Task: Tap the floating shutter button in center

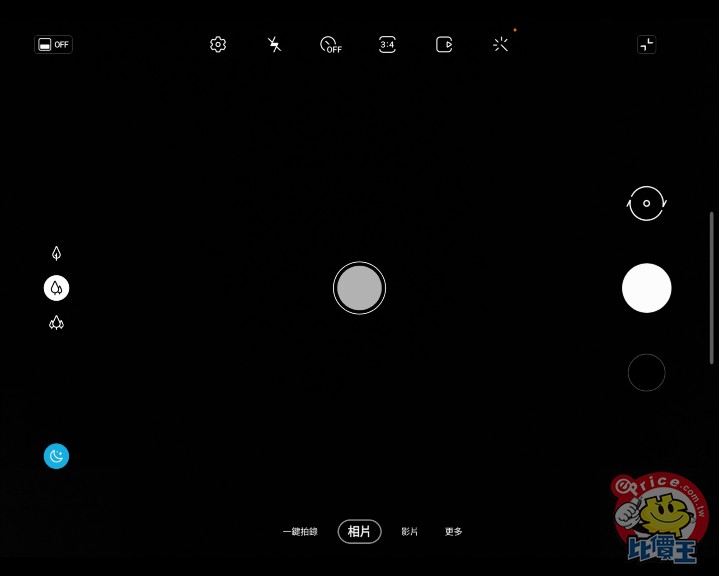Action: point(360,288)
